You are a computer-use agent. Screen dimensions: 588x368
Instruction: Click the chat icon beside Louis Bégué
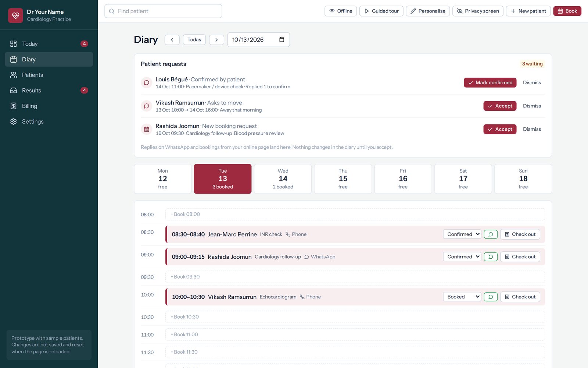tap(146, 83)
